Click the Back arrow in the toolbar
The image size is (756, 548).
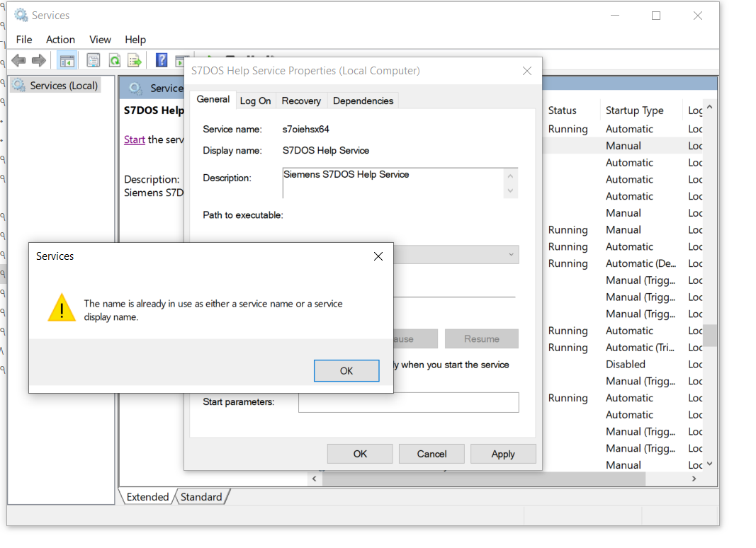18,61
